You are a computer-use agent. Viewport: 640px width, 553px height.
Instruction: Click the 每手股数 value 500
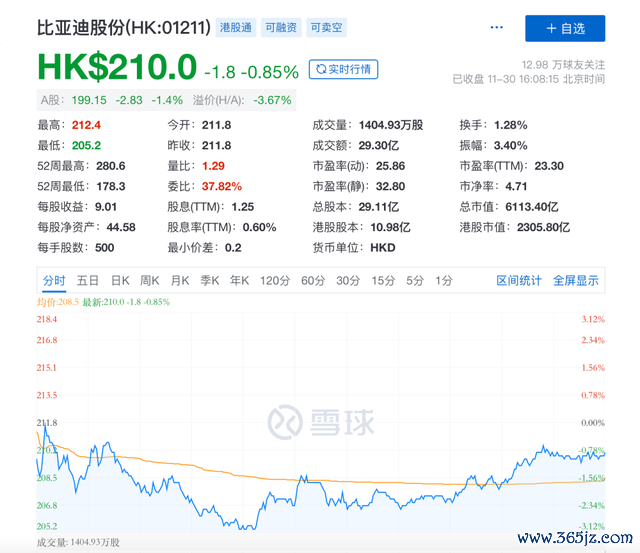pos(104,247)
